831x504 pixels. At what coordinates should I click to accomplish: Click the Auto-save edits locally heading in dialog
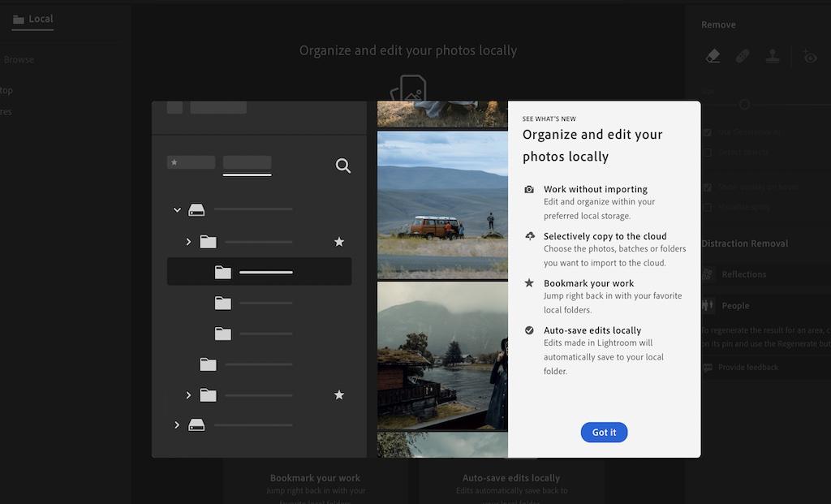point(592,330)
